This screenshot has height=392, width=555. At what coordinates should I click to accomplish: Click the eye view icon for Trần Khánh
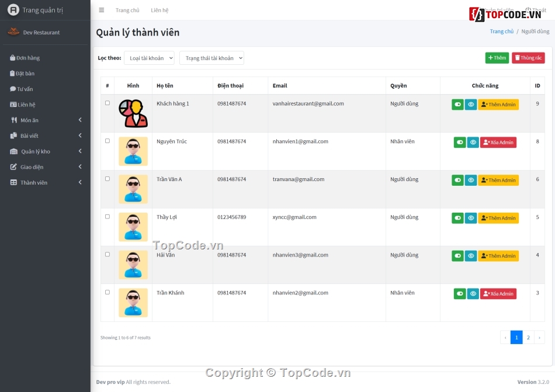click(x=473, y=294)
